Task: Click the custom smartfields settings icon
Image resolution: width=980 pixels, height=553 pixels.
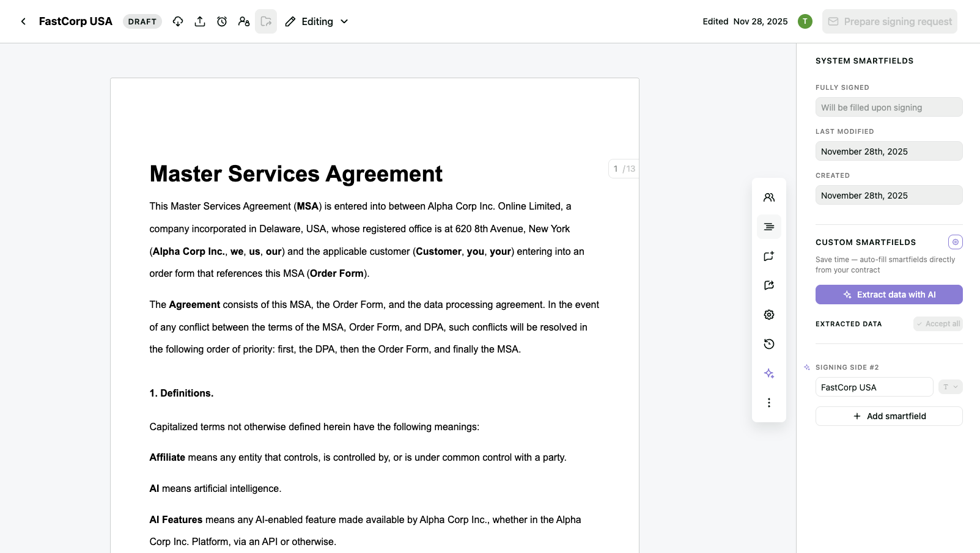Action: [955, 242]
